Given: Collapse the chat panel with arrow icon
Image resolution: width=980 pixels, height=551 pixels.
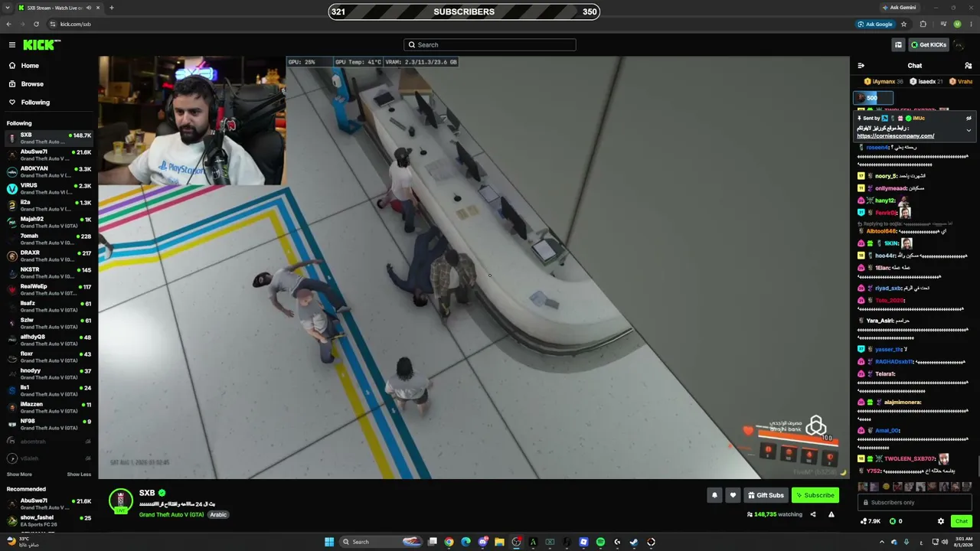Looking at the screenshot, I should pyautogui.click(x=861, y=66).
